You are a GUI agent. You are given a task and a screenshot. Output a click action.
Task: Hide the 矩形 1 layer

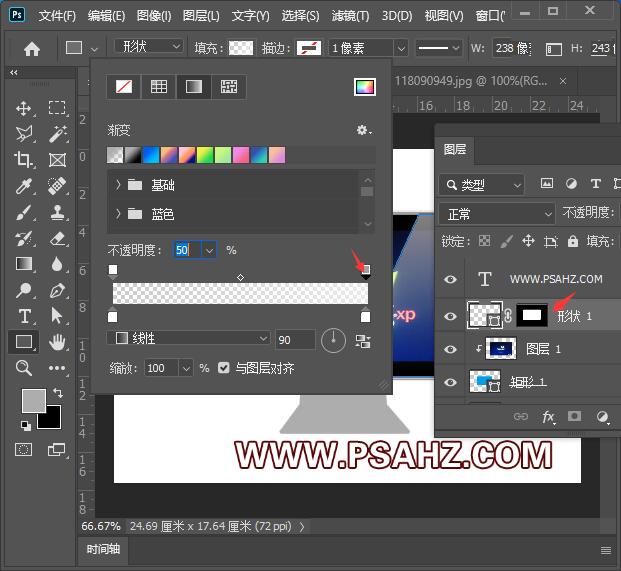(450, 383)
